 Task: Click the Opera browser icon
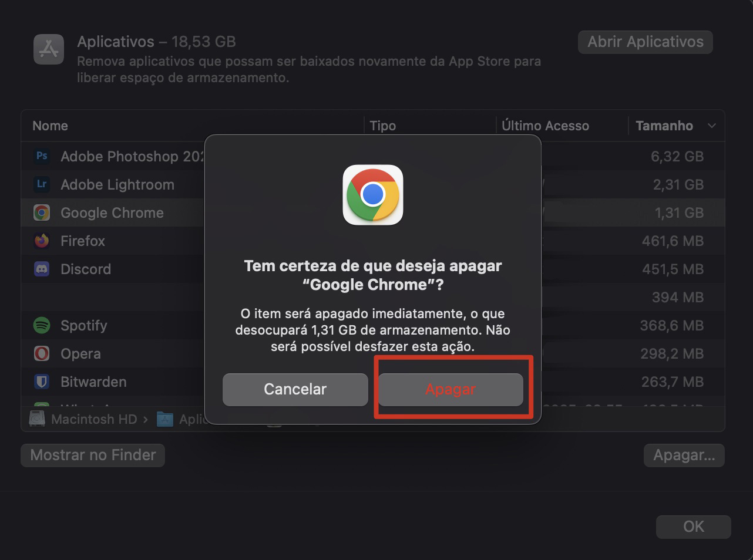click(41, 353)
